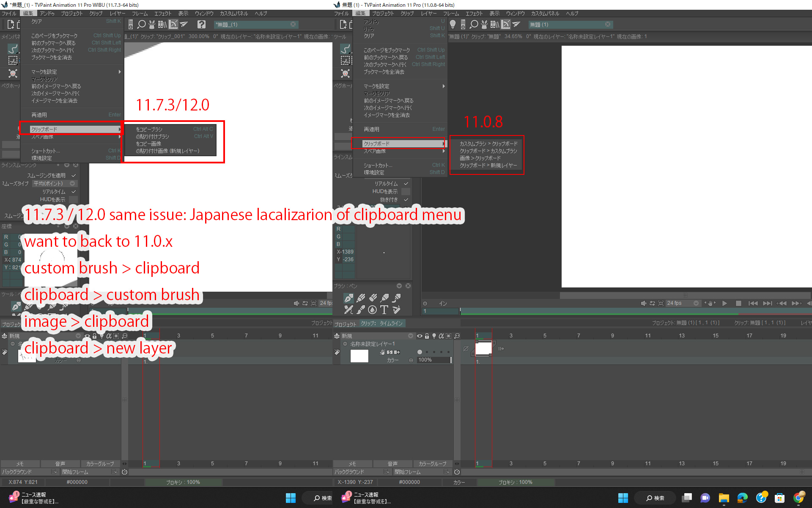Play animation in right window
812x508 pixels.
[724, 303]
